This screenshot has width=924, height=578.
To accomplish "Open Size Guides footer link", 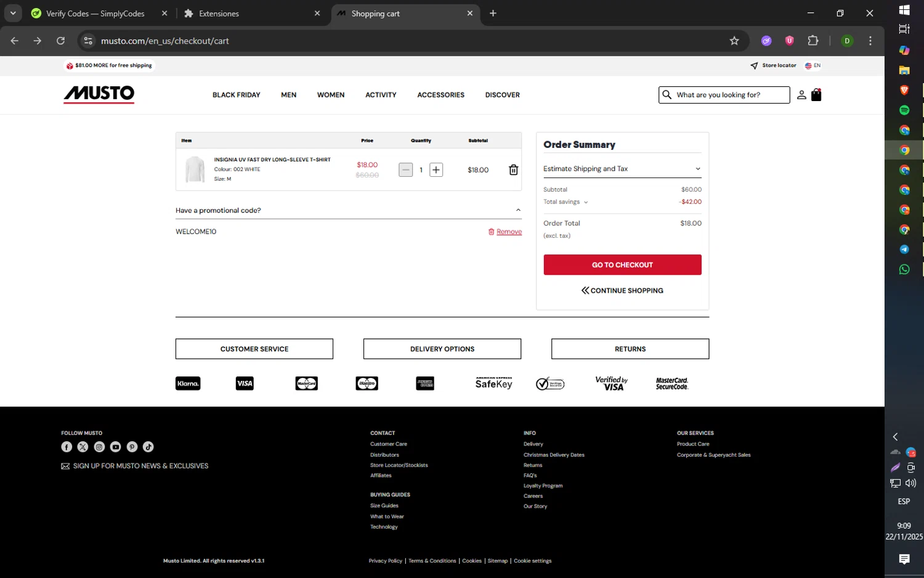I will 384,506.
